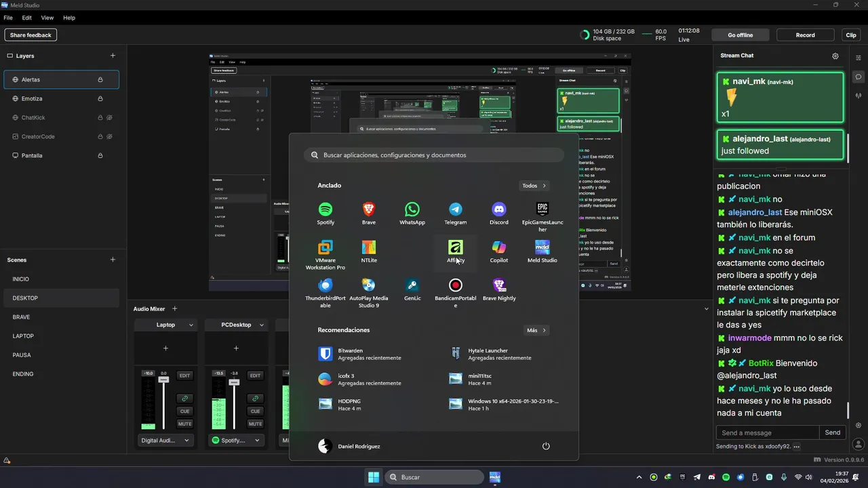
Task: Open NTLite pinned app
Action: (x=369, y=251)
